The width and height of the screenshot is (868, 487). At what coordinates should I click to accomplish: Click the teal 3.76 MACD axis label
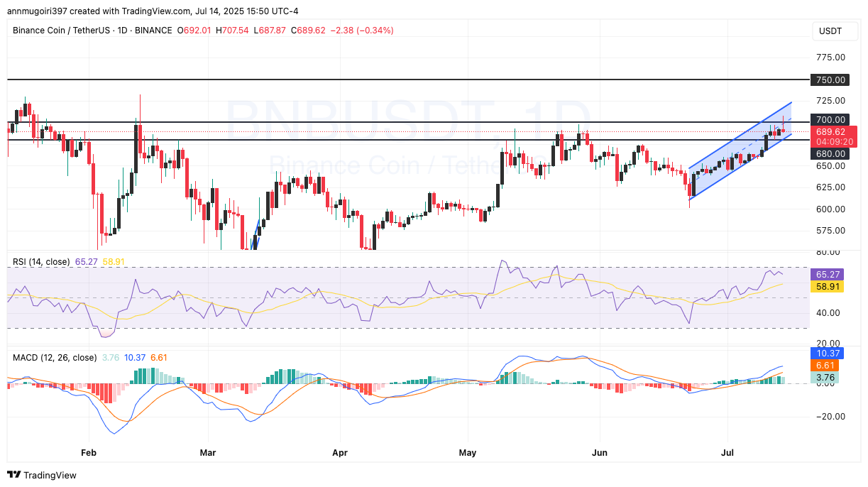[825, 378]
